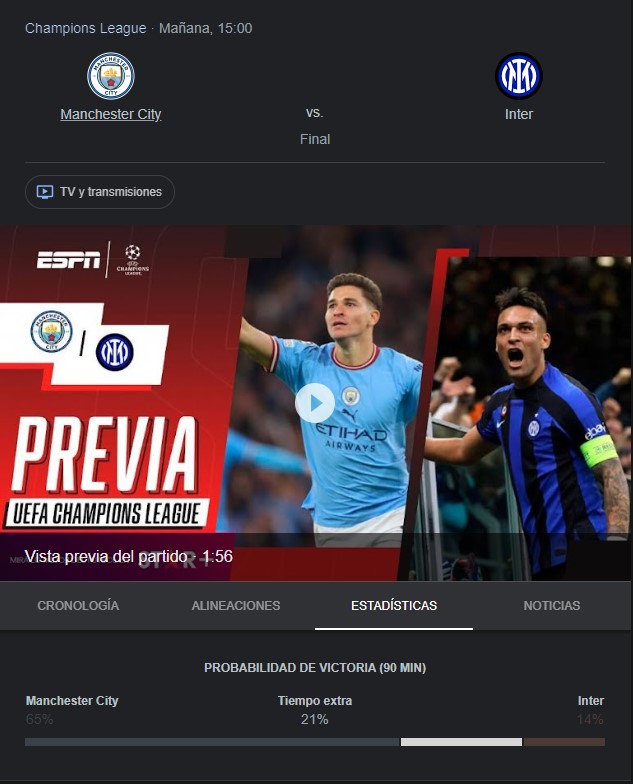Viewport: 633px width, 784px height.
Task: Open the Inter team name link
Action: pyautogui.click(x=518, y=114)
